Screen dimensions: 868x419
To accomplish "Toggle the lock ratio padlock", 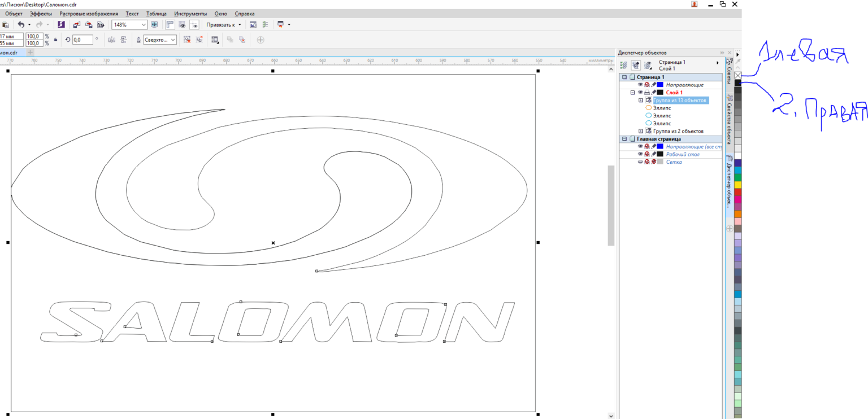I will [55, 40].
